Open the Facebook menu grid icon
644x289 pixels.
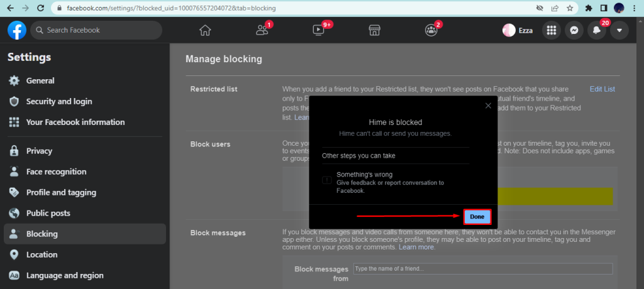[x=552, y=30]
